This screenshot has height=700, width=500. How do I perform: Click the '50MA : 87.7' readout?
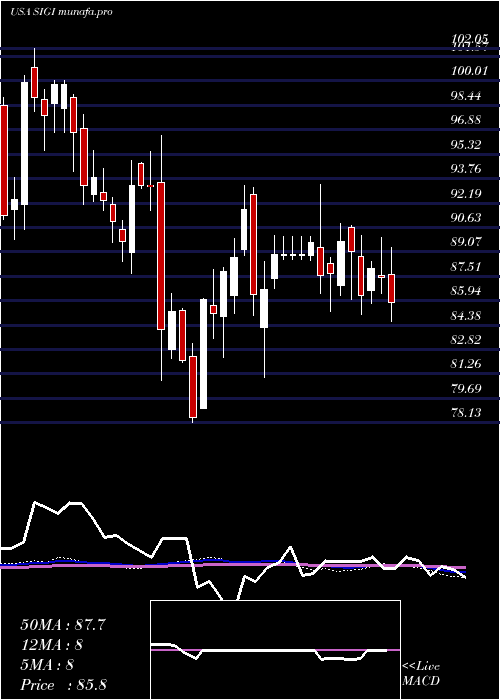(63, 625)
